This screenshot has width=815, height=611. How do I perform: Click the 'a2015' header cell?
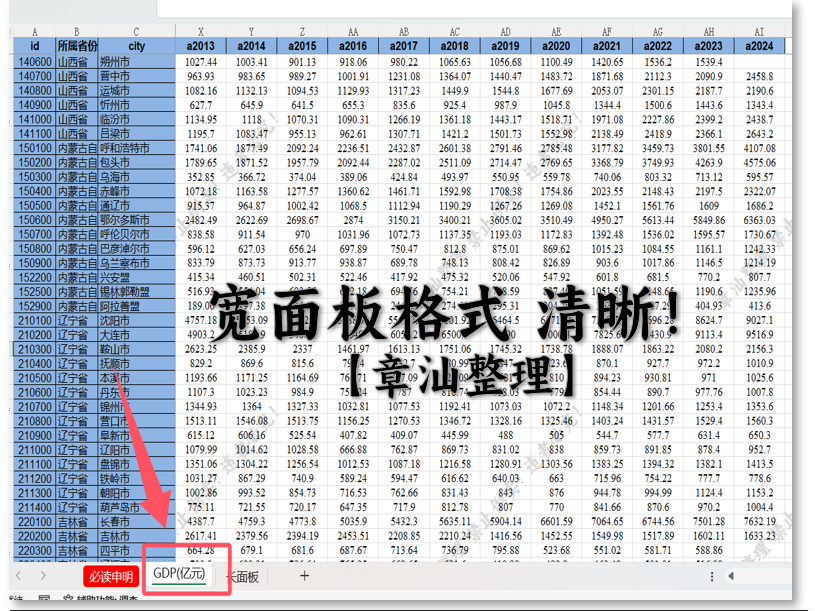[x=303, y=46]
